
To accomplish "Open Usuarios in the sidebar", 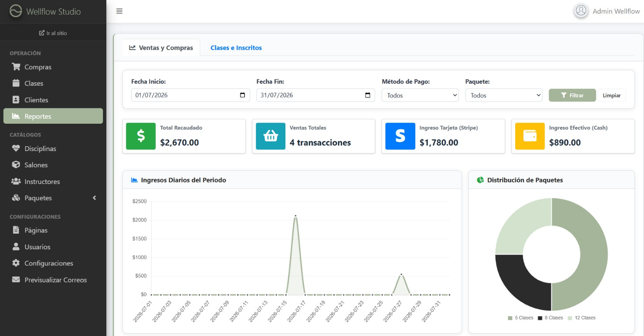I will pyautogui.click(x=53, y=247).
